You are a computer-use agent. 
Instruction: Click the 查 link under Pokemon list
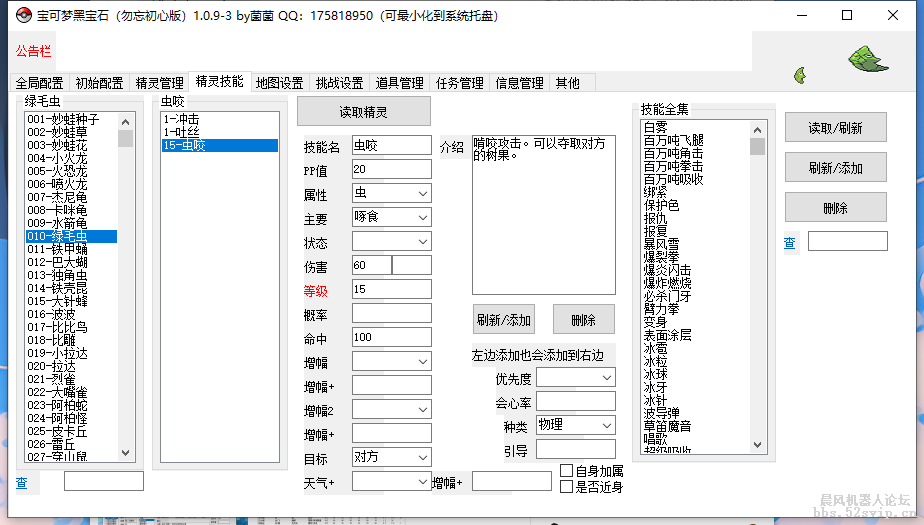(x=22, y=483)
